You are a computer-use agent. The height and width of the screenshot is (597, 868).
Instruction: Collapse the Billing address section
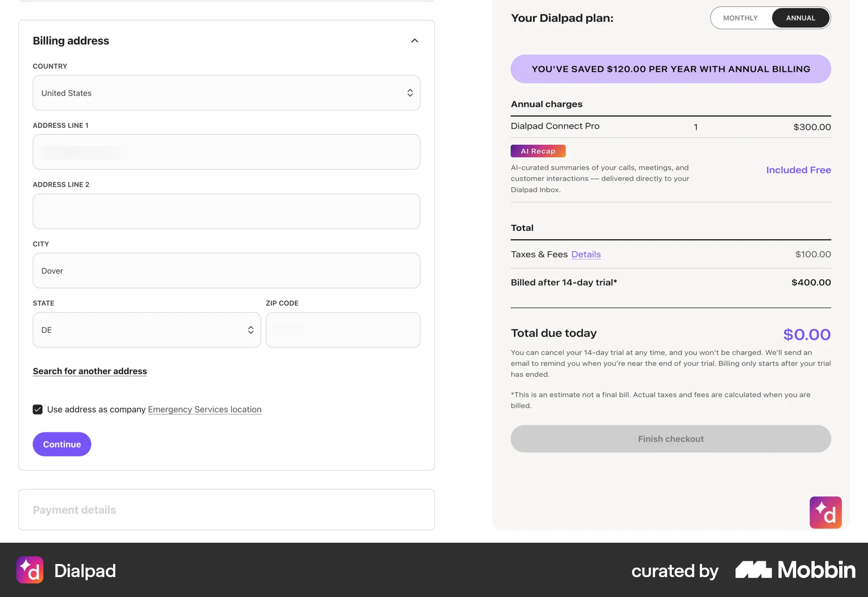(415, 40)
